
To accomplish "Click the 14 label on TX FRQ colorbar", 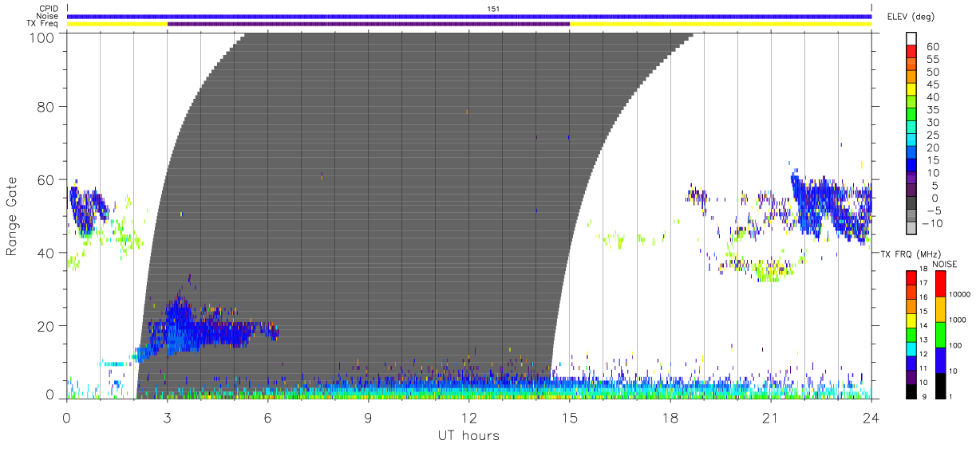I will pos(923,326).
